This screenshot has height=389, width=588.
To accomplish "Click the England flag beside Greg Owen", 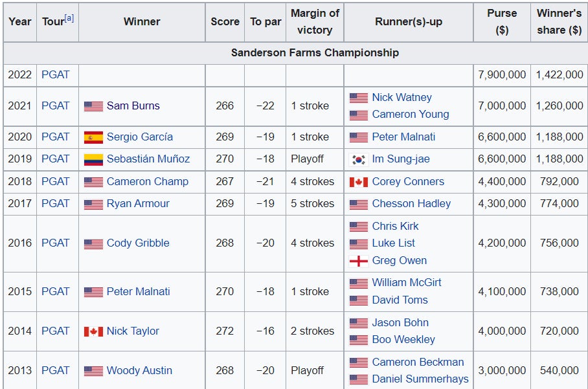I will [359, 261].
